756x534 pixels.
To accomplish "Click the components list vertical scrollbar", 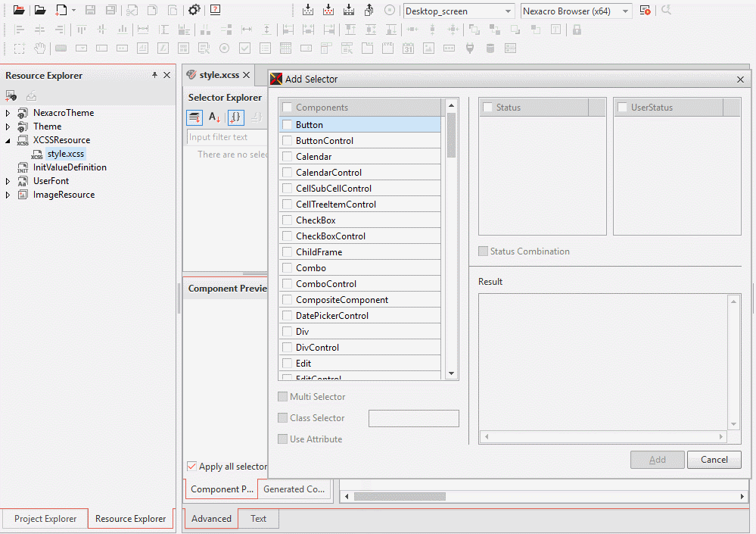I will [451, 136].
